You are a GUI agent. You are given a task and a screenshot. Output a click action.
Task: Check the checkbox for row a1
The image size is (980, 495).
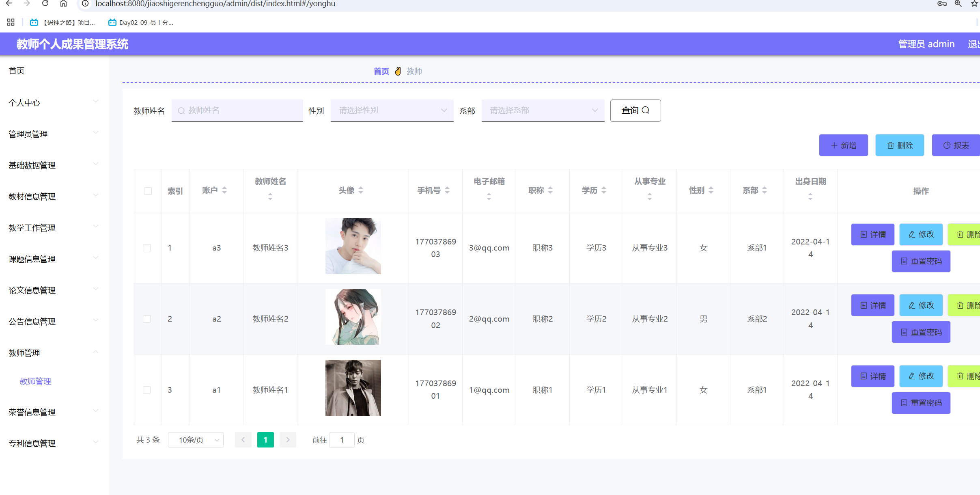tap(147, 390)
